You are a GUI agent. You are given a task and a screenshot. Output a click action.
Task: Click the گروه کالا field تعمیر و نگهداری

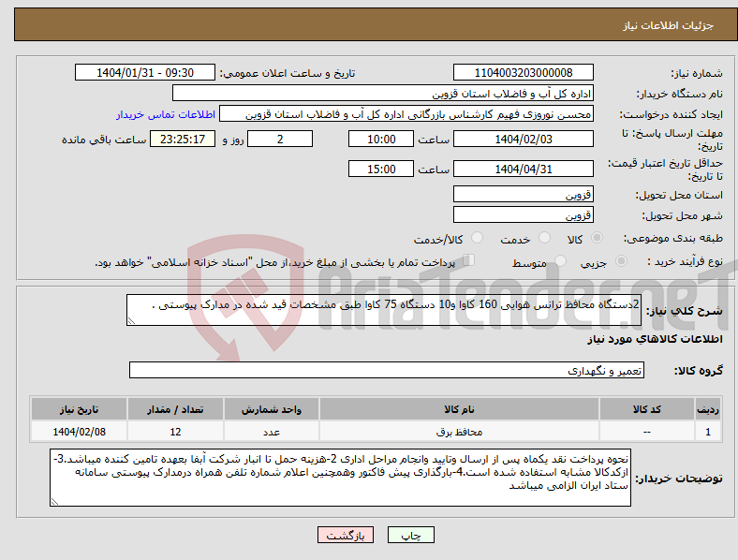pyautogui.click(x=387, y=370)
